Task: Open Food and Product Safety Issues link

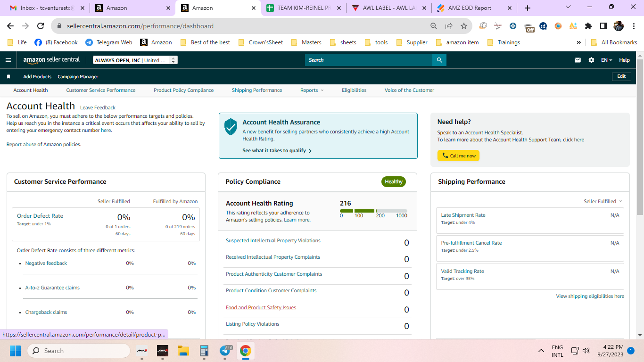Action: pyautogui.click(x=261, y=307)
